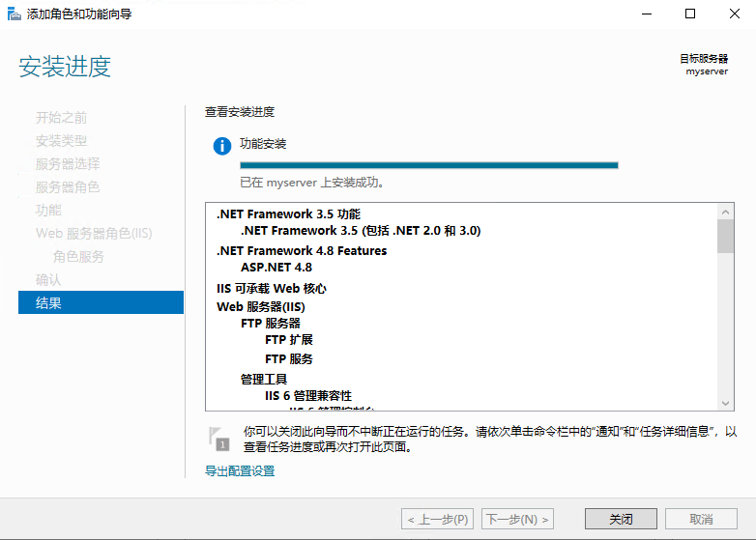Select FTP 扩展 entry in list

coord(288,340)
